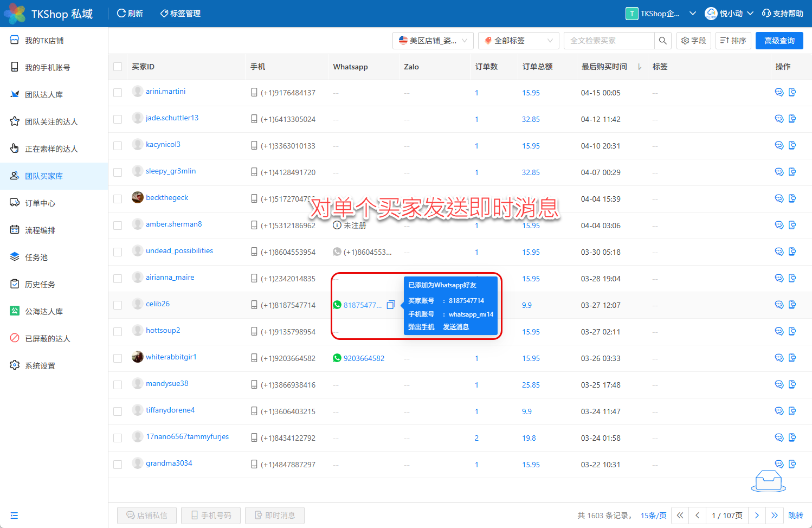Open chat icon for whiterabbitgir1

pyautogui.click(x=779, y=358)
